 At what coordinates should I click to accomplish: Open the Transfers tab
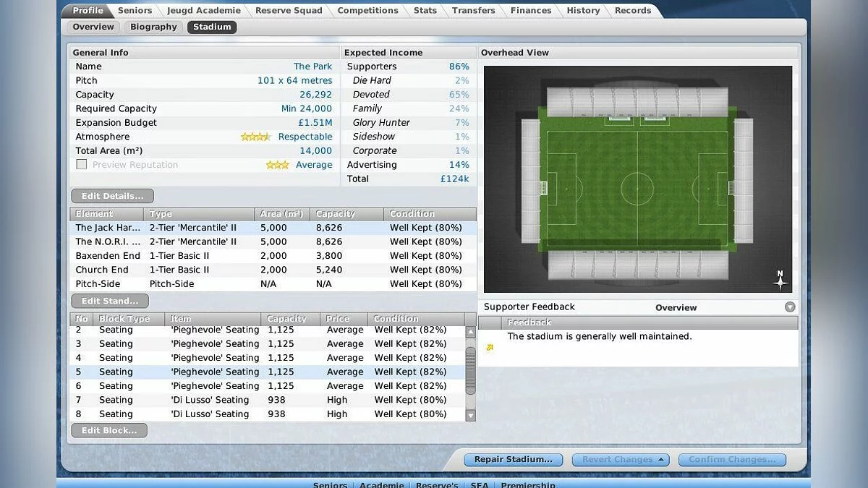[473, 10]
